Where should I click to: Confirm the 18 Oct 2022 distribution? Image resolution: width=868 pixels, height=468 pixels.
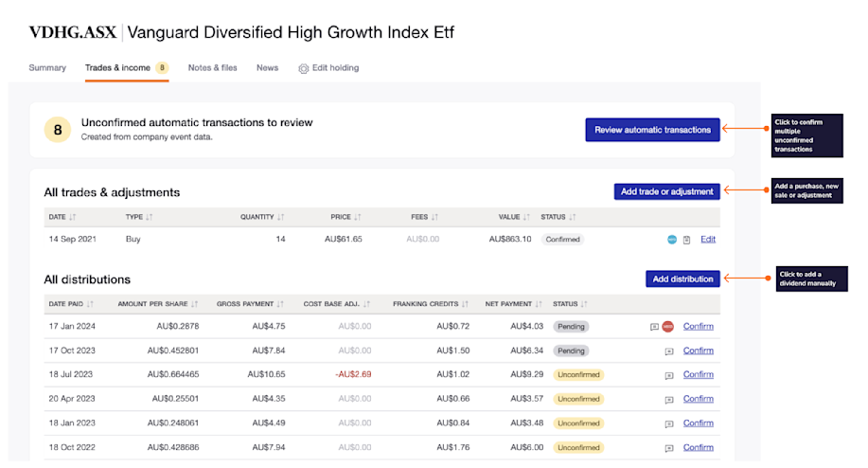click(698, 447)
